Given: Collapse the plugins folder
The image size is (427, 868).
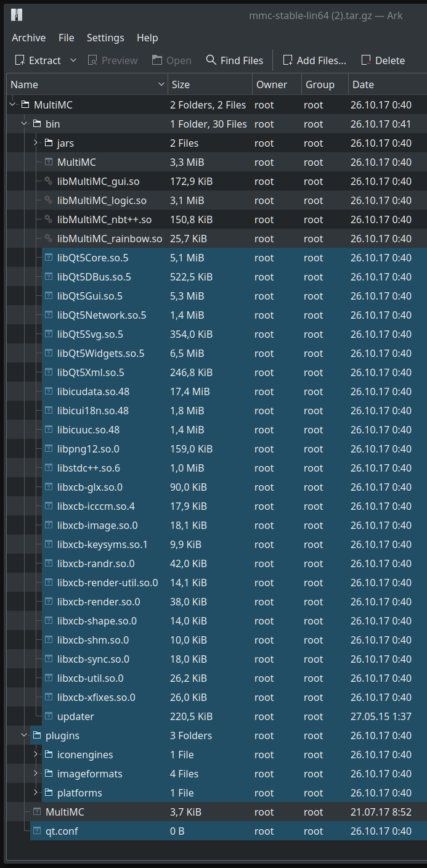Looking at the screenshot, I should pos(24,735).
